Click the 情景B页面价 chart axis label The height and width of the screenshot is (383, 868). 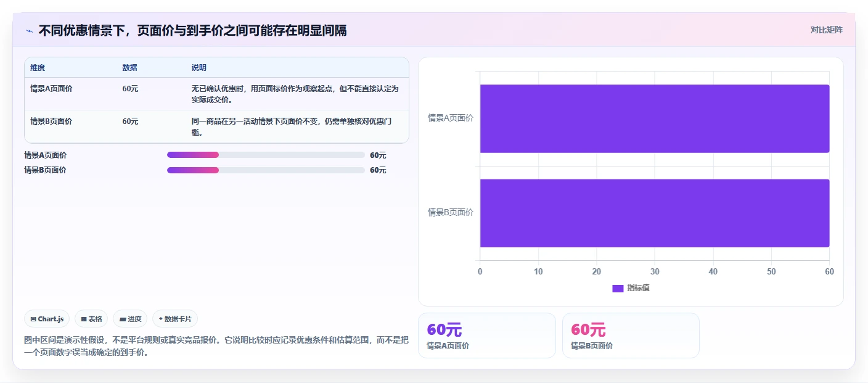click(x=451, y=212)
